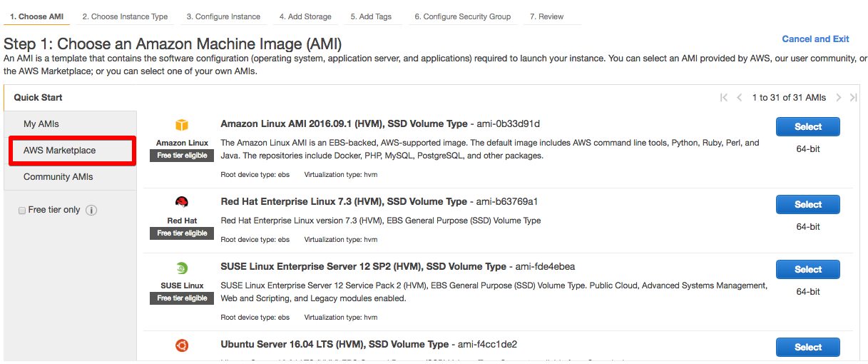Screen dimensions: 868x364
Task: Click the '1 to 31 of 31 AMIs' text
Action: 789,98
